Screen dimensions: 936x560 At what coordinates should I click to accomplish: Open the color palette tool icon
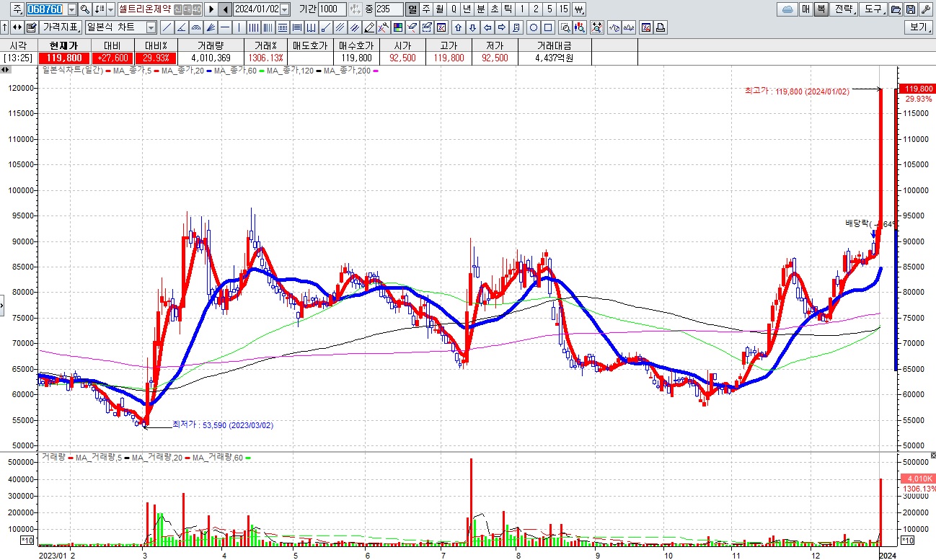(x=397, y=27)
